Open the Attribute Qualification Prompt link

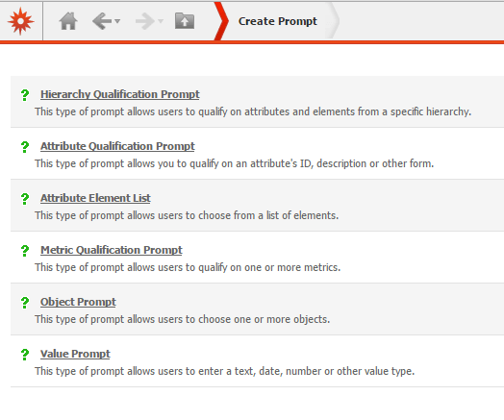tap(117, 146)
